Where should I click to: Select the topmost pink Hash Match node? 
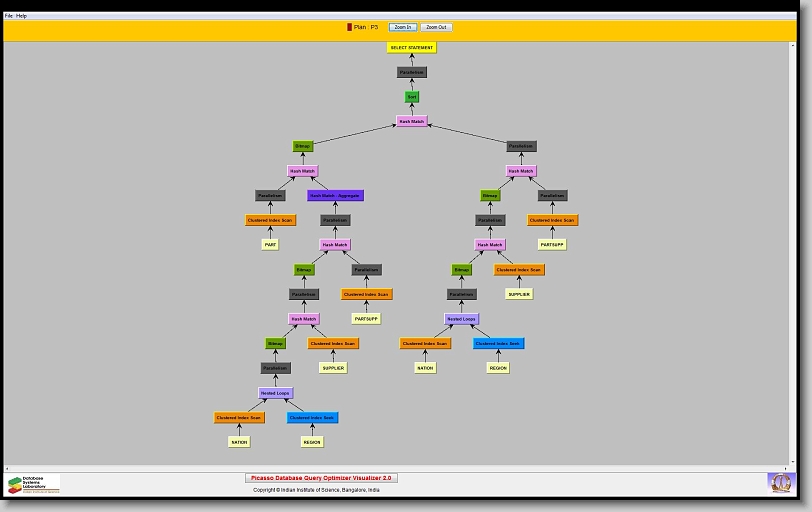[412, 122]
